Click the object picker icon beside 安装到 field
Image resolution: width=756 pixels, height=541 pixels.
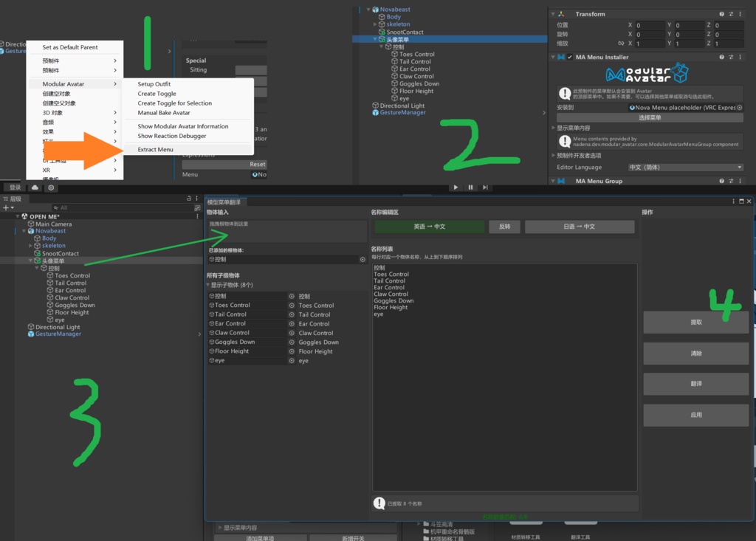pyautogui.click(x=740, y=108)
